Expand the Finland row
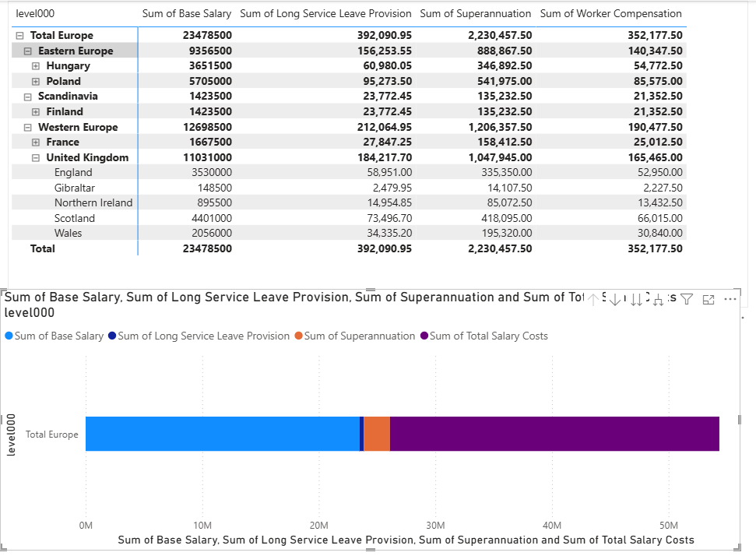This screenshot has height=556, width=756. coord(36,112)
